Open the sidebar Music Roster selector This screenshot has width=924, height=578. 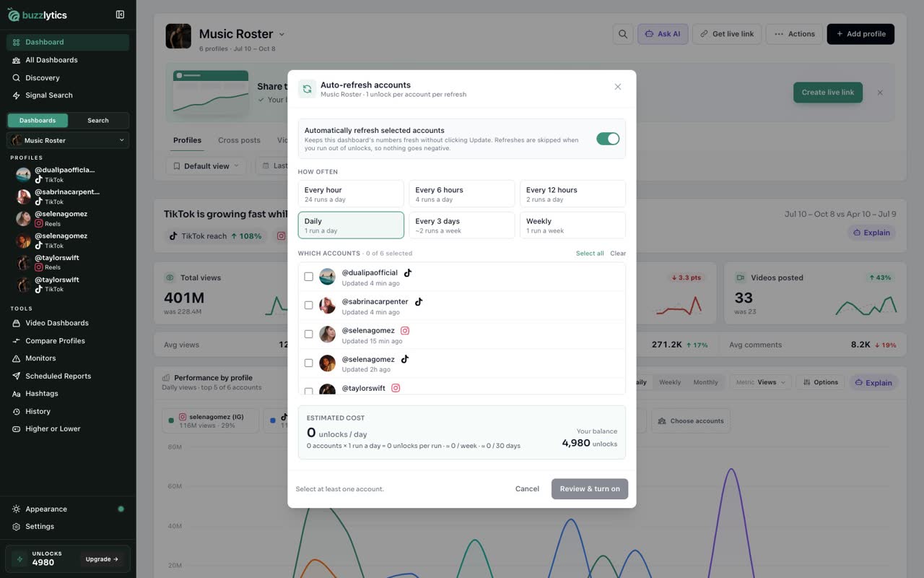[68, 140]
